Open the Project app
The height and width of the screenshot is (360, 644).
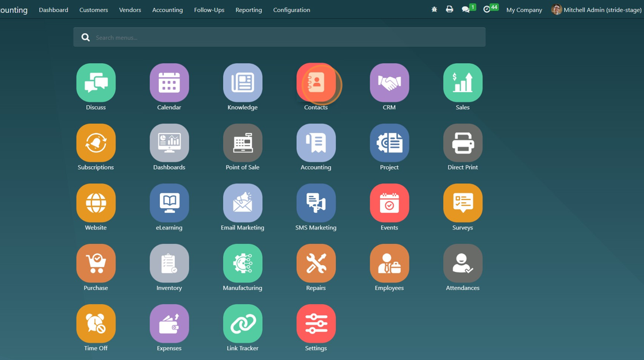(x=389, y=143)
